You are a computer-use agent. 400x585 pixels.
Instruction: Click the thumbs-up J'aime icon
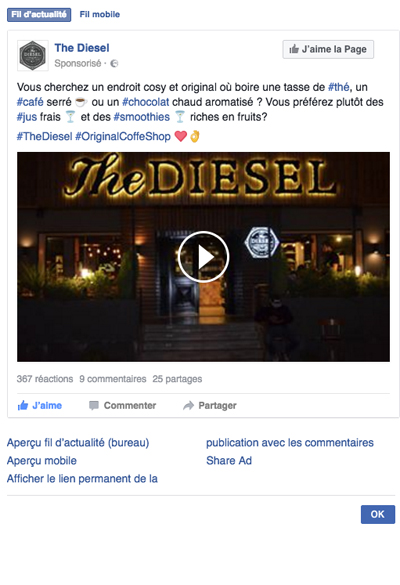[x=23, y=406]
